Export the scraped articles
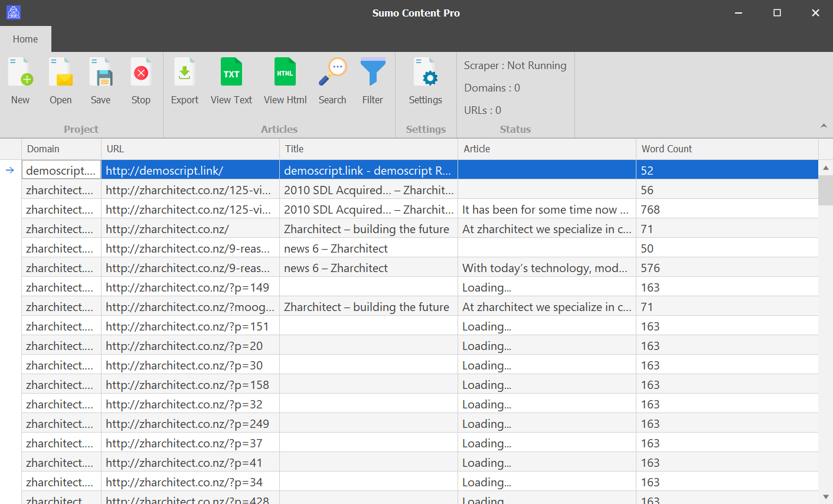This screenshot has height=504, width=833. pos(185,81)
